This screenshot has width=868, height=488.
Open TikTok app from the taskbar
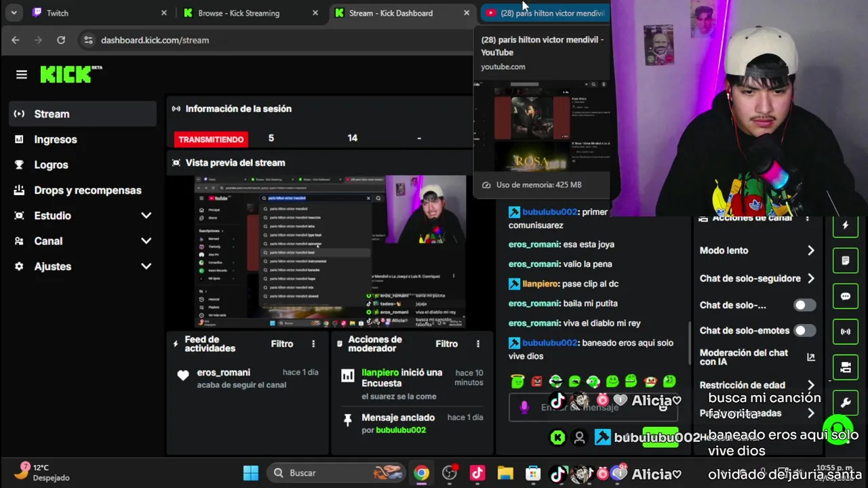477,473
